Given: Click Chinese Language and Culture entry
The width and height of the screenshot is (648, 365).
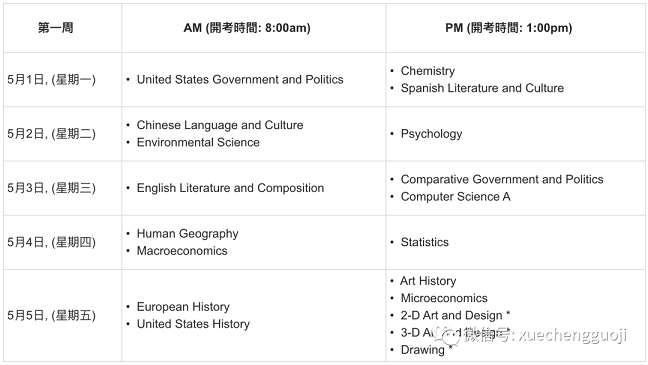Looking at the screenshot, I should pos(220,125).
